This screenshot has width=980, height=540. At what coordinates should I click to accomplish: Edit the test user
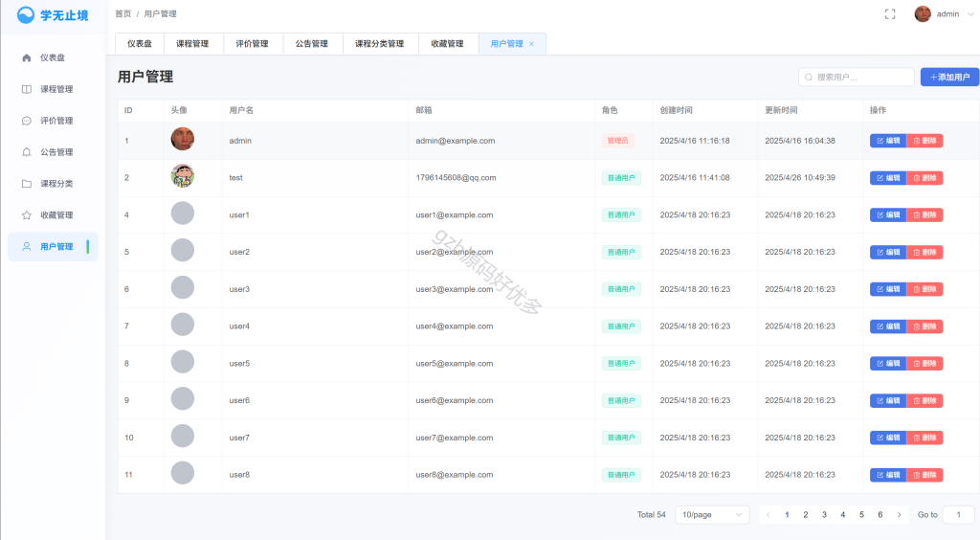[887, 178]
